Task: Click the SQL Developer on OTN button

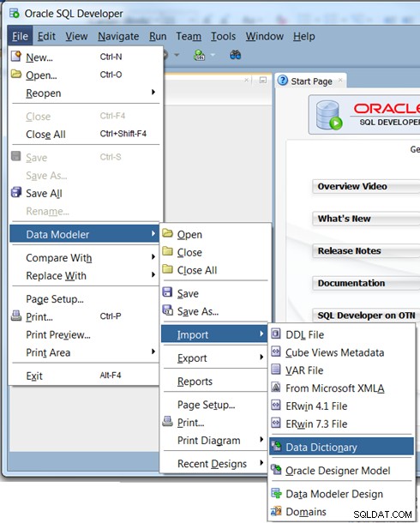Action: 366,316
